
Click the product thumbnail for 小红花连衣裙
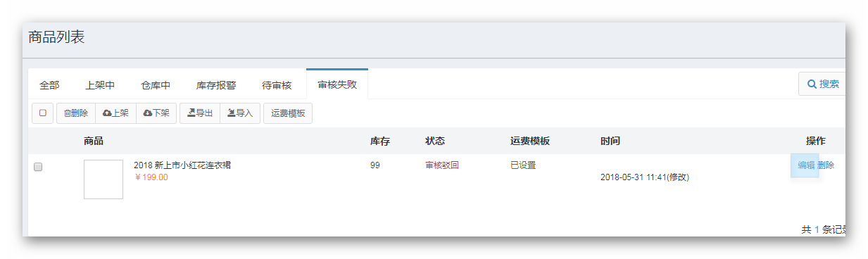[x=103, y=179]
